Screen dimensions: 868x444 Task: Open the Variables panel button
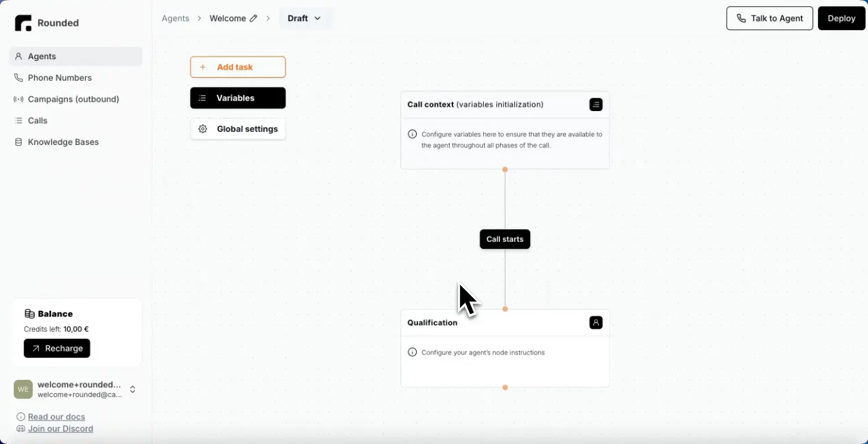click(237, 98)
